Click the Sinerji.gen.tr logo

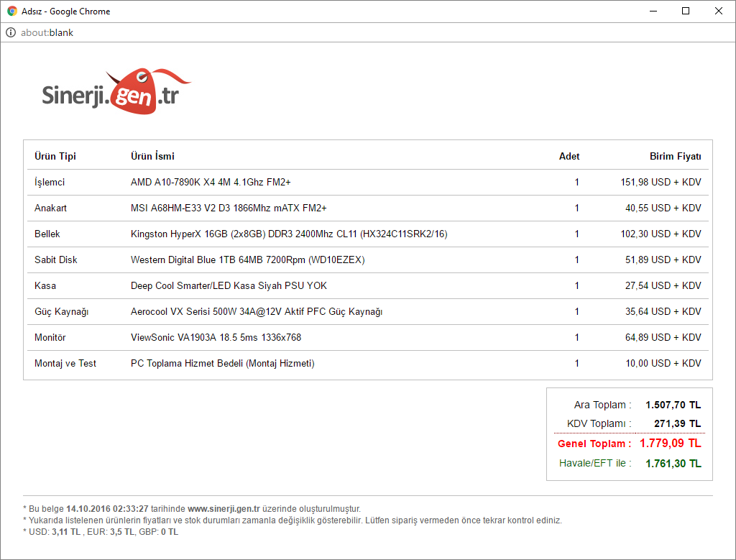tap(116, 91)
